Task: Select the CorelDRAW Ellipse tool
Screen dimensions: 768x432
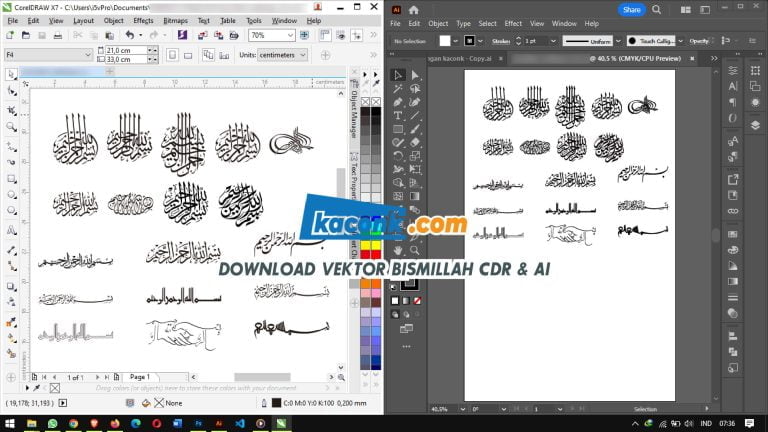Action: [11, 195]
